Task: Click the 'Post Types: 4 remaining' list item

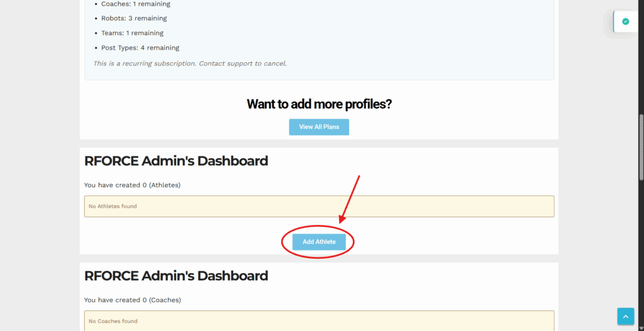Action: point(140,48)
